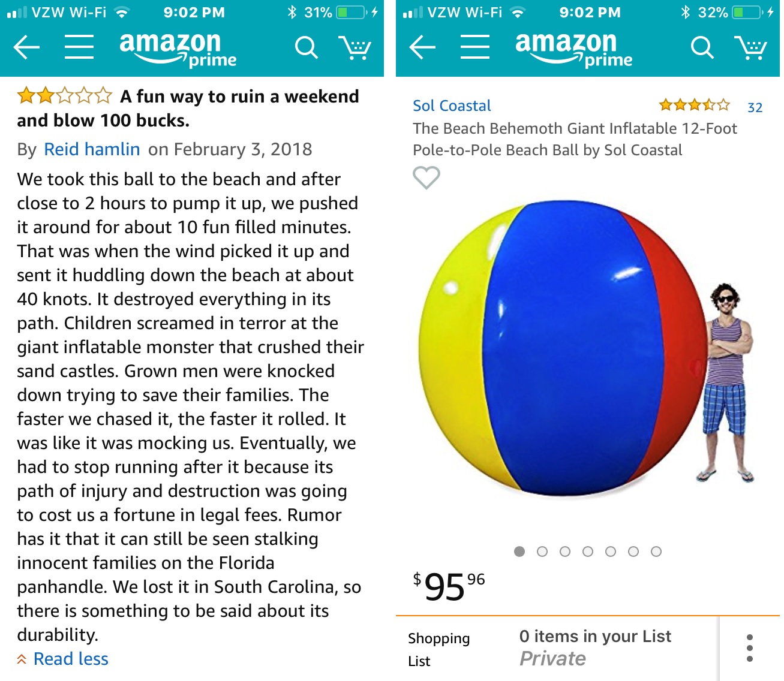Open the shopping cart in left screen
The image size is (784, 681).
tap(355, 47)
